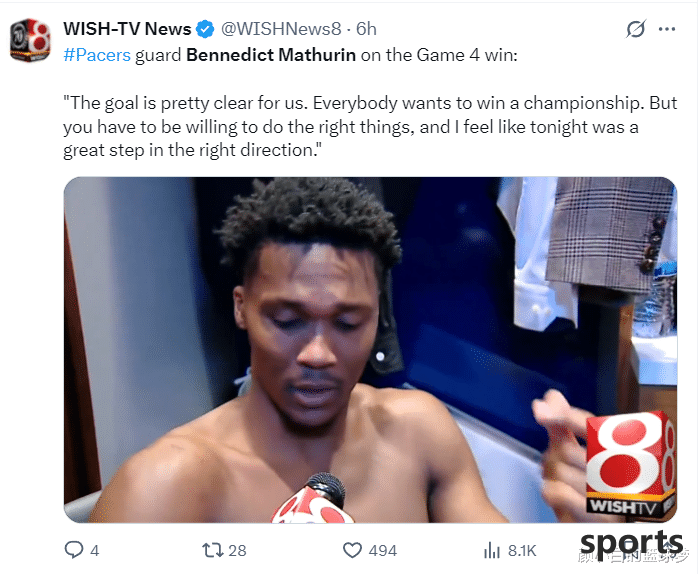Click the WISHTV 8 logo in video
698x574 pixels.
click(x=630, y=464)
